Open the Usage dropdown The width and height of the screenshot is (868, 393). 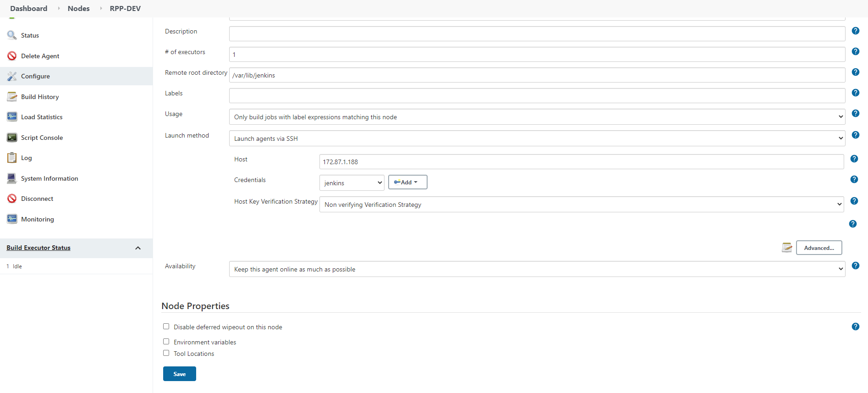[x=537, y=117]
